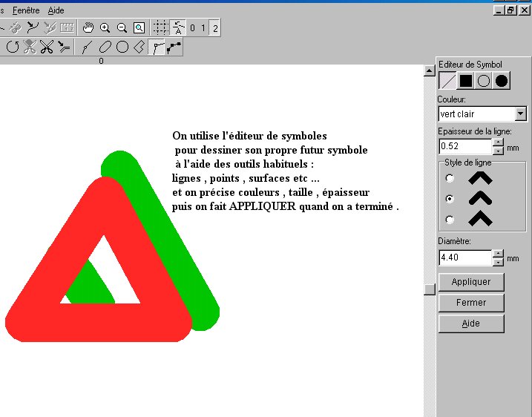Toggle the dotted grid display button
532x417 pixels.
pyautogui.click(x=160, y=28)
